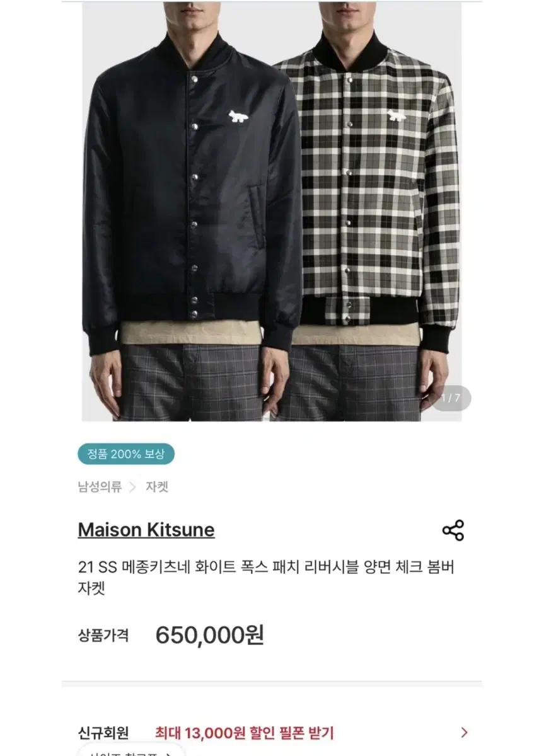This screenshot has width=556, height=756.
Task: Tap the 1 / 7 image counter
Action: point(451,398)
